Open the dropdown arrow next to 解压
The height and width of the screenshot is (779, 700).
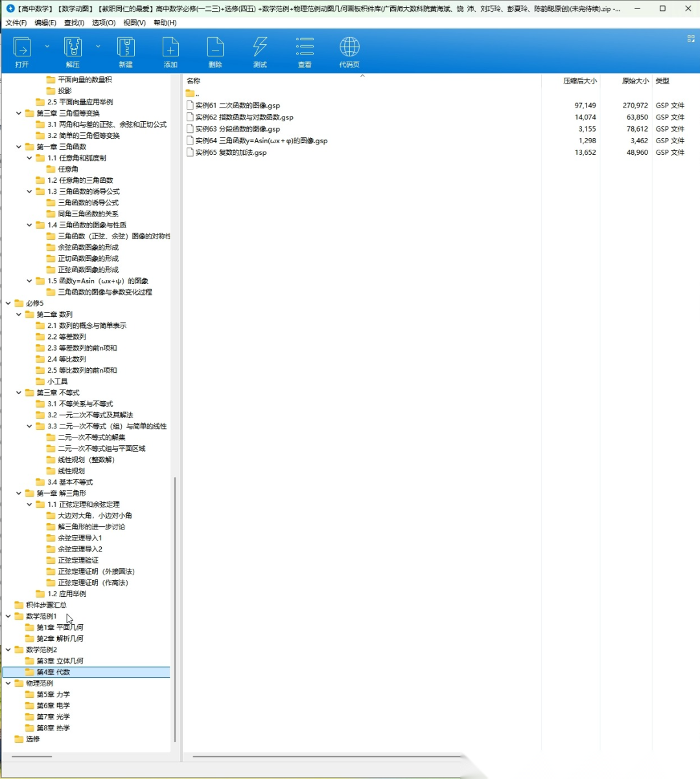[x=98, y=47]
